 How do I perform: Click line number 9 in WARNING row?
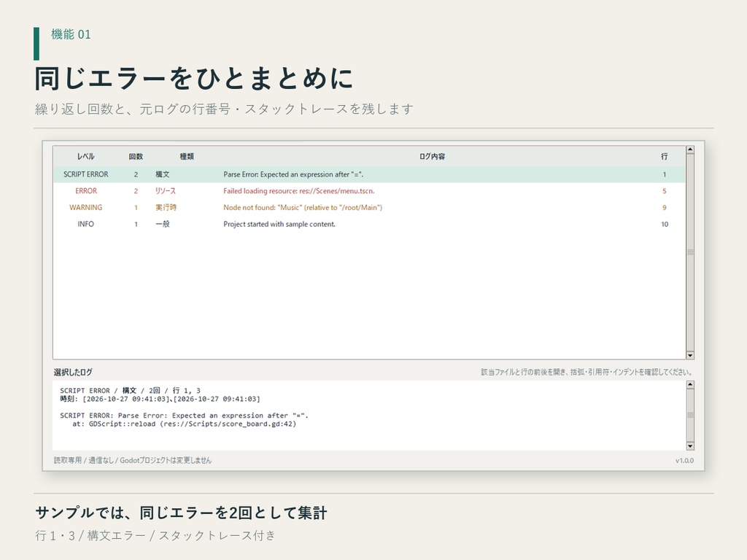click(664, 208)
